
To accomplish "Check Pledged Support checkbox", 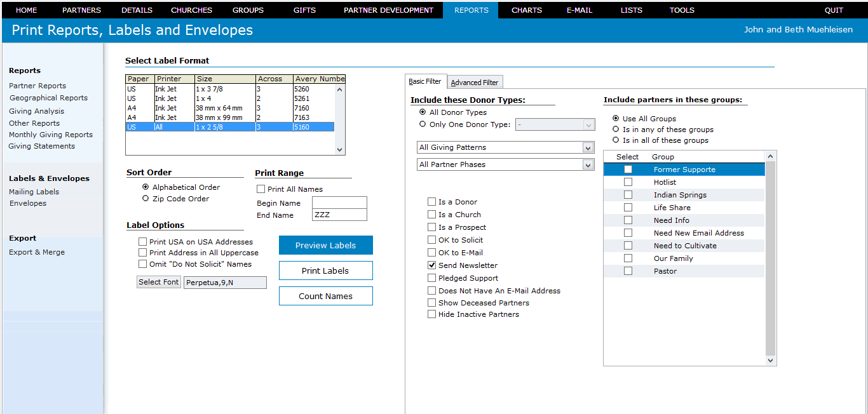I will [432, 278].
